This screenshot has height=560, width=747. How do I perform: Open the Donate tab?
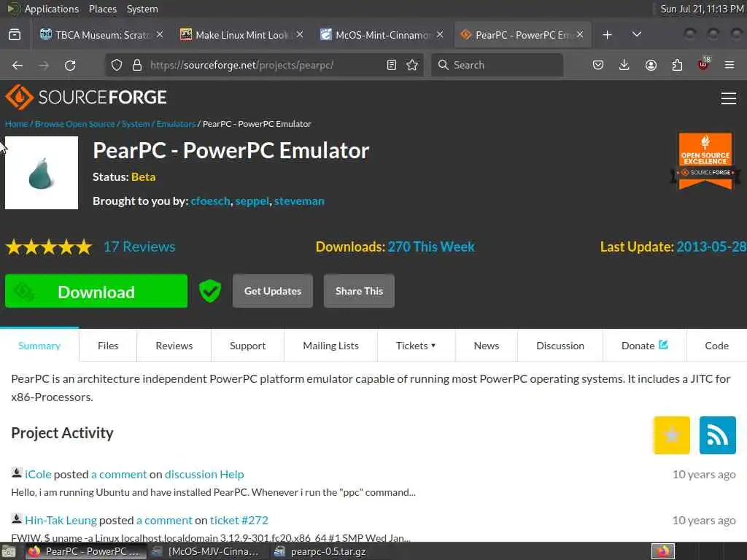point(645,346)
